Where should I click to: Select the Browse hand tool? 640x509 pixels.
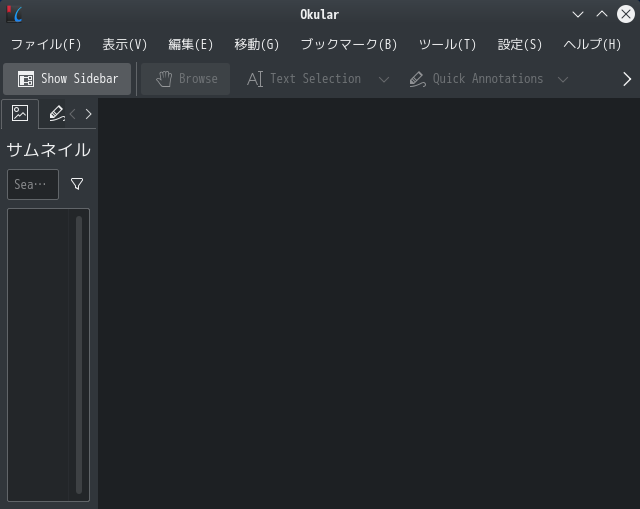point(186,79)
